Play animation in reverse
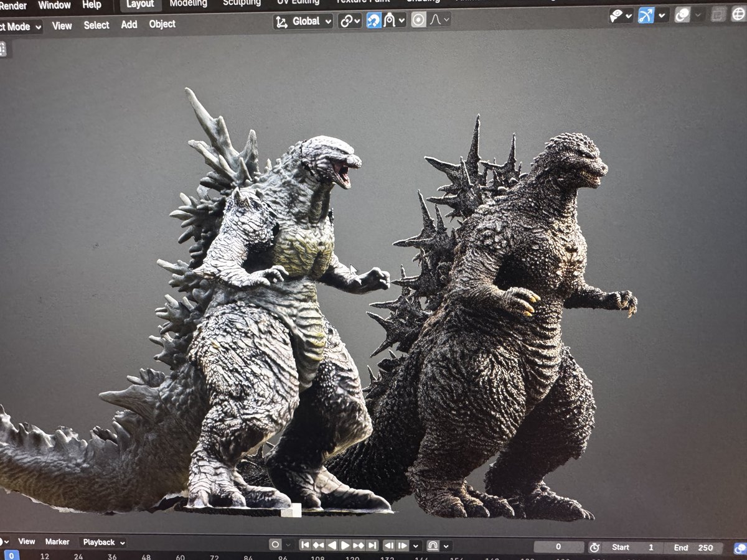The width and height of the screenshot is (747, 560). click(x=332, y=545)
